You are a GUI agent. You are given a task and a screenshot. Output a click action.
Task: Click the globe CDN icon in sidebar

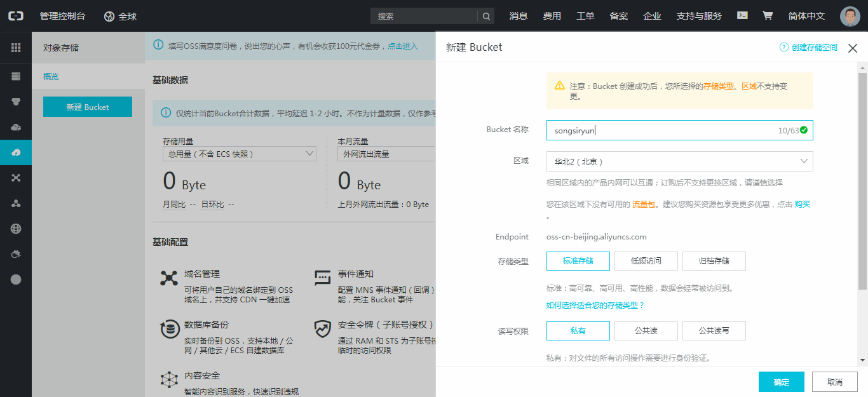(x=15, y=228)
